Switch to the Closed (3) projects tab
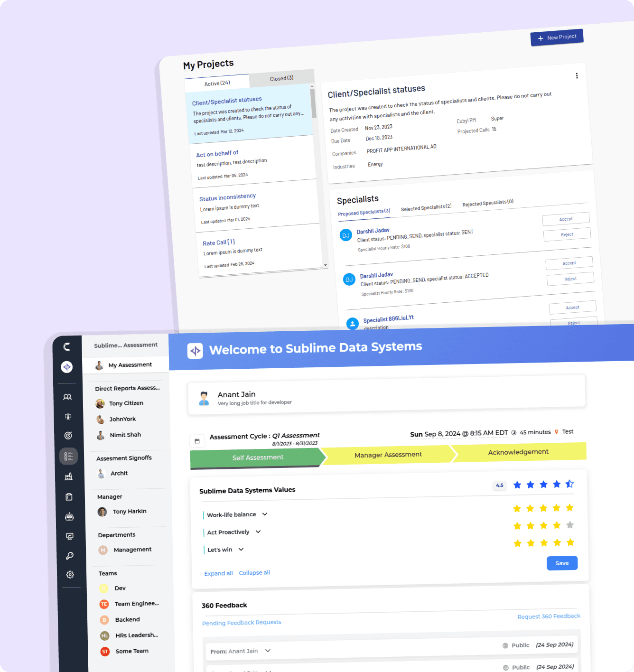This screenshot has width=634, height=672. tap(281, 78)
